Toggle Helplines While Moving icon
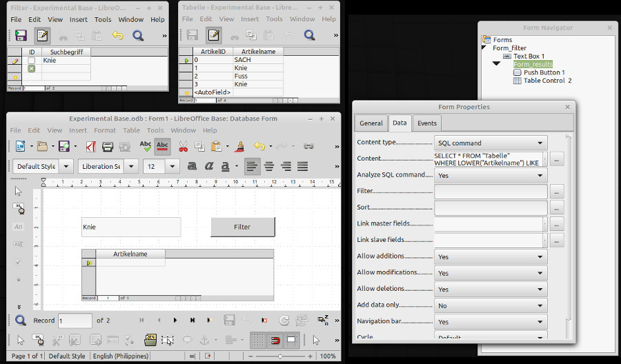 291,340
